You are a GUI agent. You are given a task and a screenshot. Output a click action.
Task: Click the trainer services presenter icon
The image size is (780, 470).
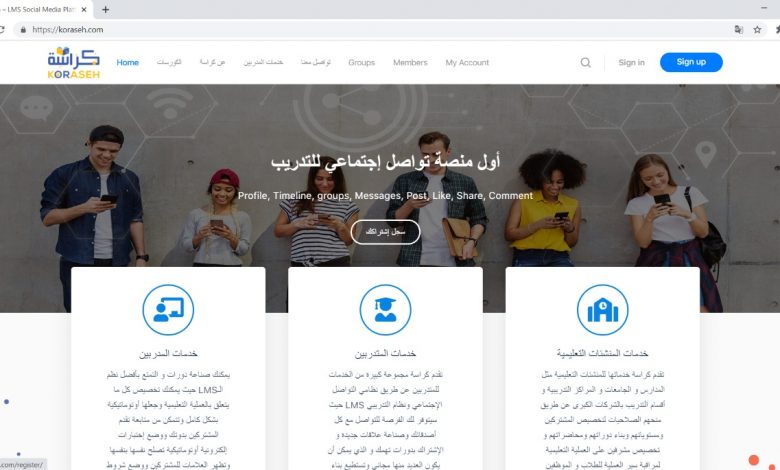(168, 310)
